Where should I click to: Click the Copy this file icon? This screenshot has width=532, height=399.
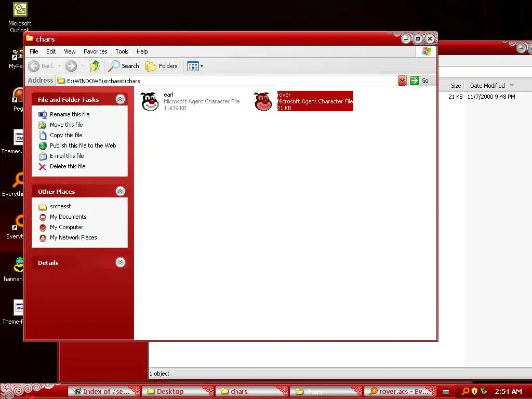[x=43, y=136]
